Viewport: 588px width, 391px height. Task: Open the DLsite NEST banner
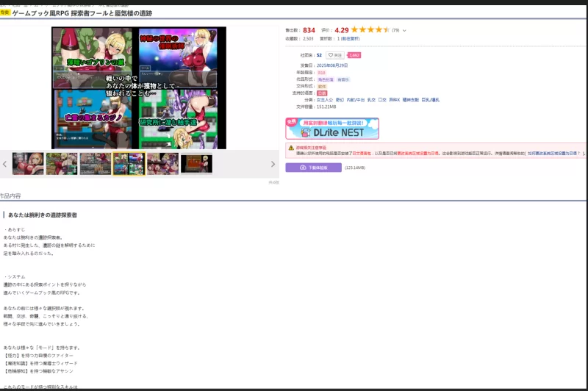[332, 129]
